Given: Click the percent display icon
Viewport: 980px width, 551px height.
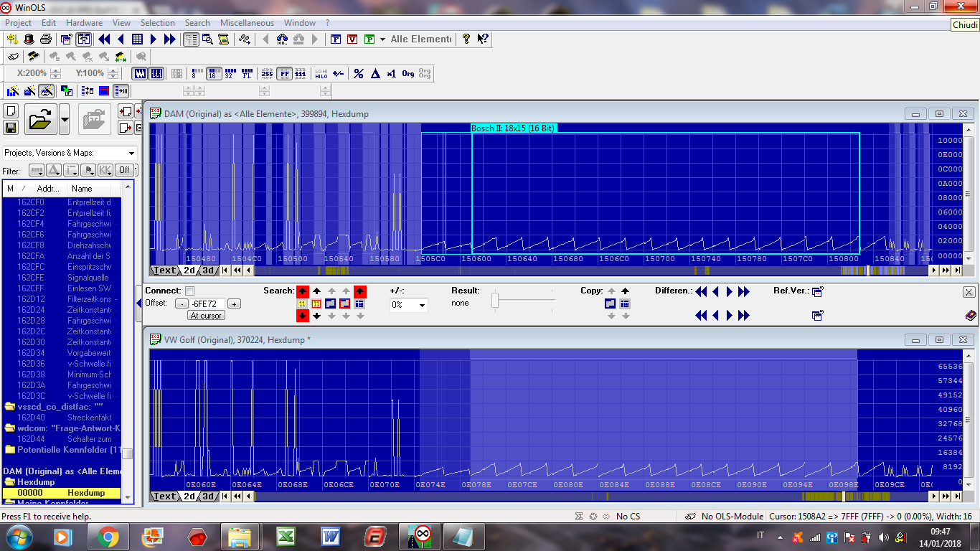Looking at the screenshot, I should (x=359, y=73).
